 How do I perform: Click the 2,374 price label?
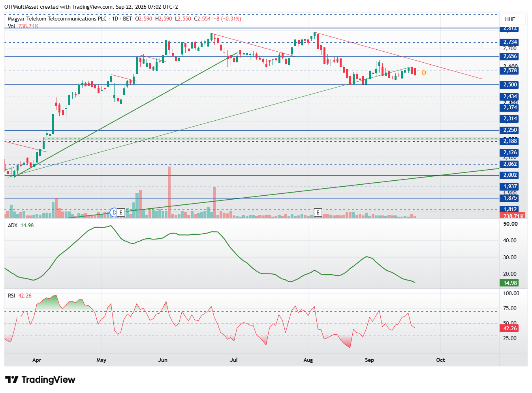click(510, 108)
